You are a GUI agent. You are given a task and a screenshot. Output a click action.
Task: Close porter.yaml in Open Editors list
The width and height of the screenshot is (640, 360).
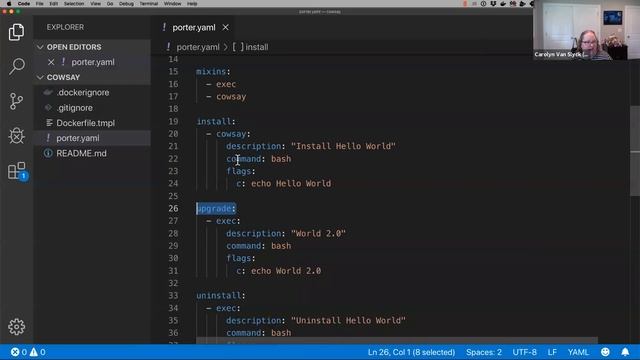coord(51,62)
